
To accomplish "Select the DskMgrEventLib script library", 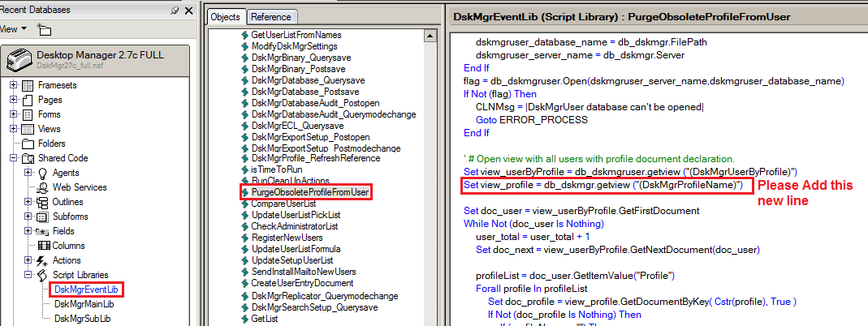I will (82, 290).
